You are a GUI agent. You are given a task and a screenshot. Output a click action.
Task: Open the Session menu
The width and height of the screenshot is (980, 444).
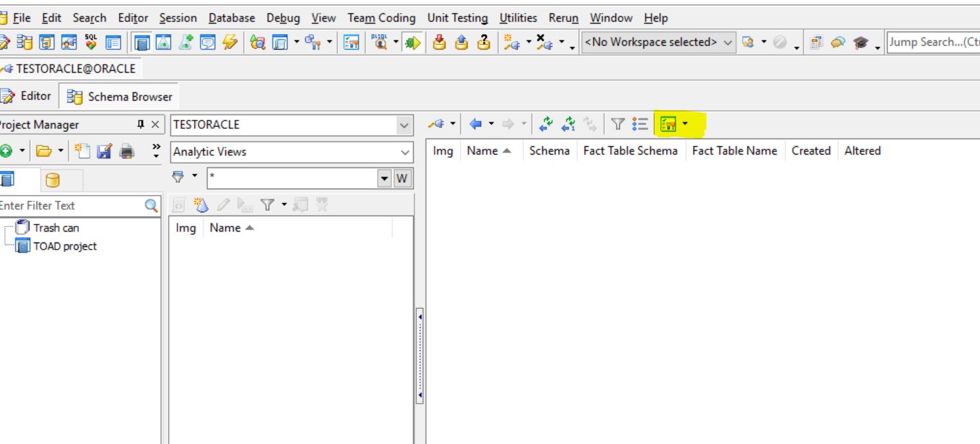coord(178,18)
